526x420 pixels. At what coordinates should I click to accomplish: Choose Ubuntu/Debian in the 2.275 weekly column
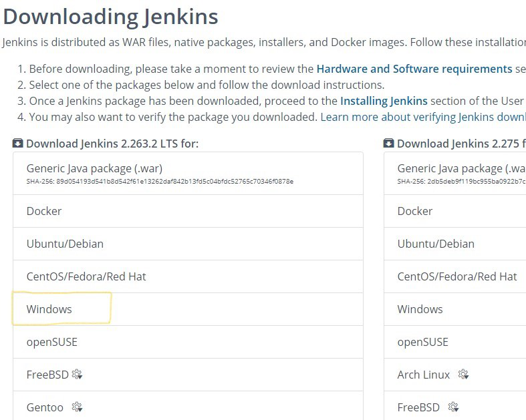tap(455, 244)
